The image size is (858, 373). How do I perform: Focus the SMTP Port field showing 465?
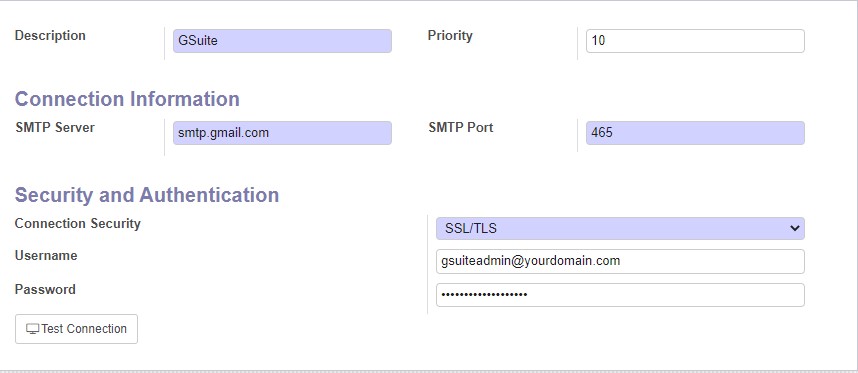(x=695, y=133)
